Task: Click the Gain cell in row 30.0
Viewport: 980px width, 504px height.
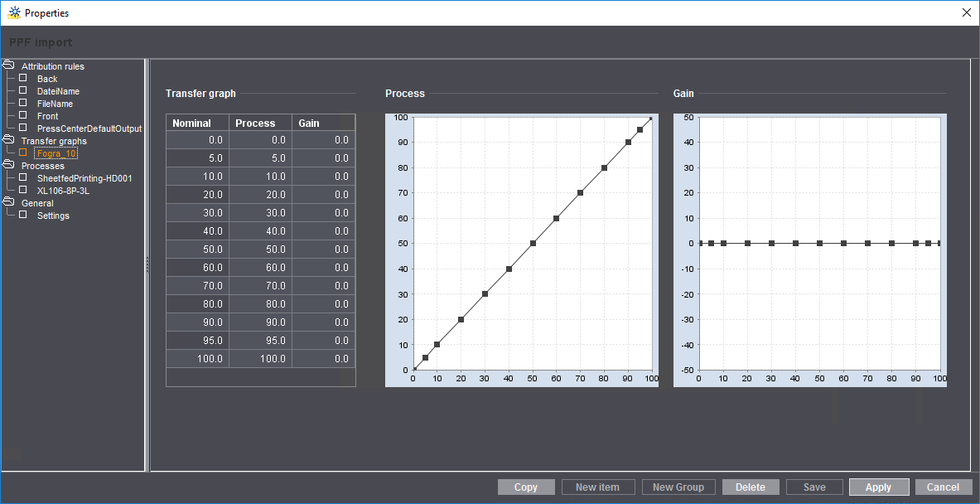Action: [324, 212]
